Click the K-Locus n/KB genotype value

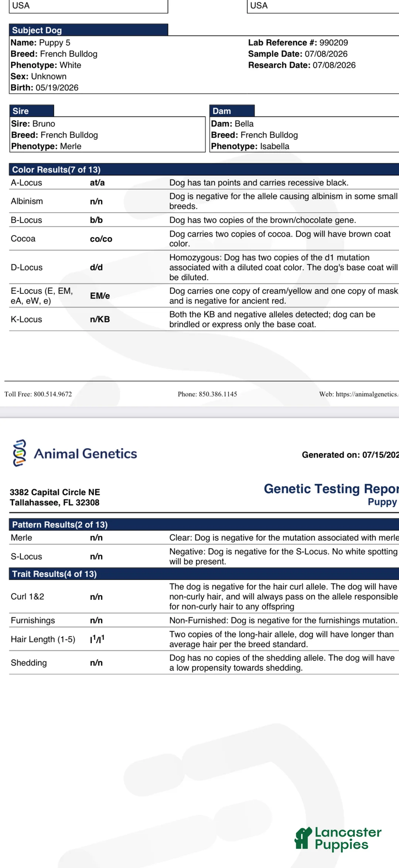100,319
